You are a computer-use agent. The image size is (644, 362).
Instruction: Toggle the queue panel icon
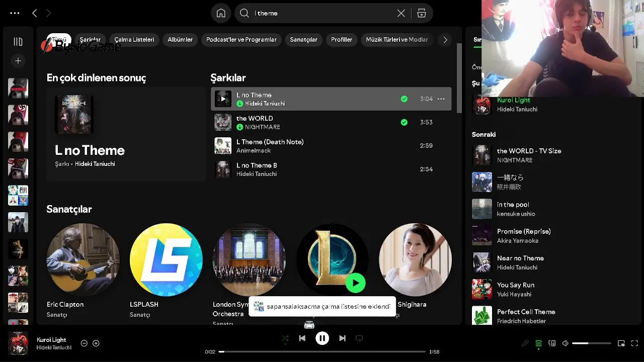tap(538, 343)
